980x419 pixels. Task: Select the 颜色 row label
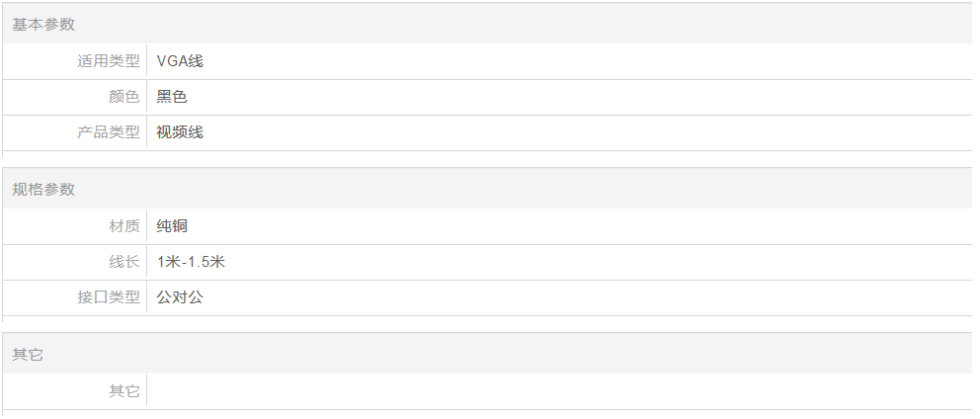(124, 97)
